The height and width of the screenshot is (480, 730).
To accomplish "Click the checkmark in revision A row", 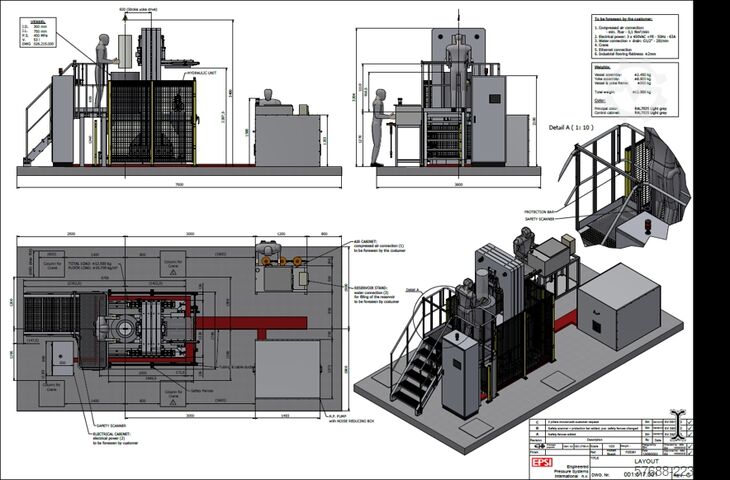I will tap(690, 433).
